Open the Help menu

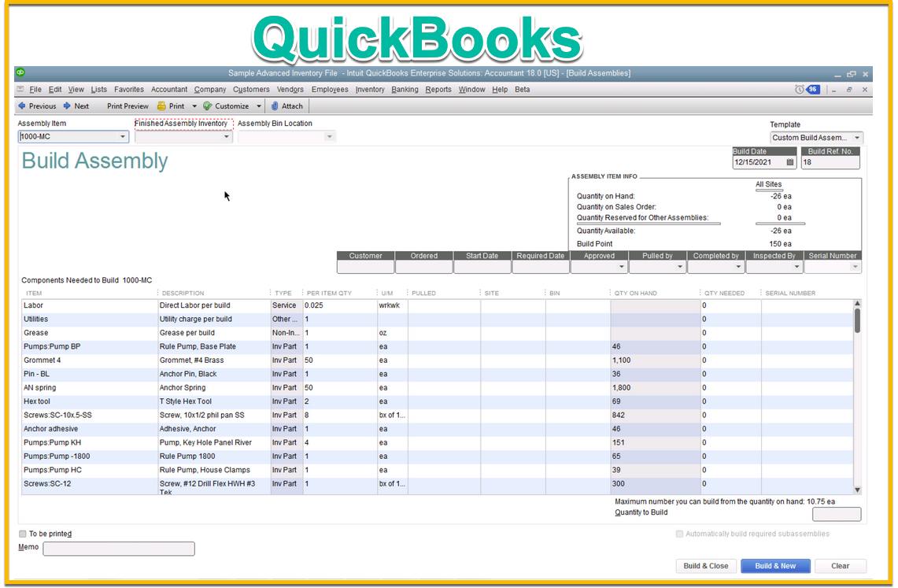(500, 89)
